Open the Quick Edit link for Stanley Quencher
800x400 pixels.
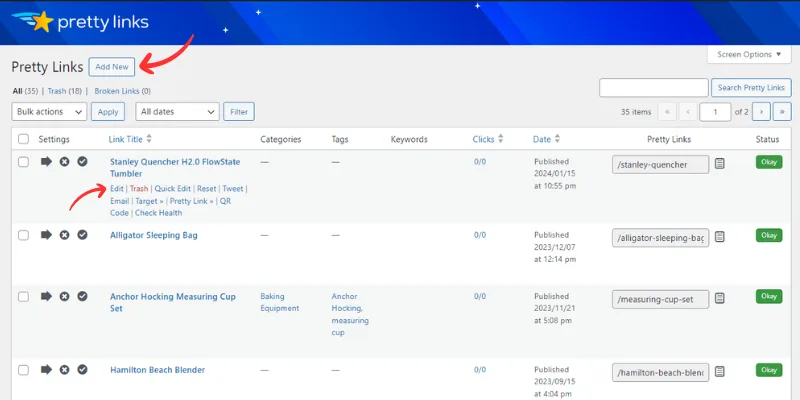pos(172,188)
